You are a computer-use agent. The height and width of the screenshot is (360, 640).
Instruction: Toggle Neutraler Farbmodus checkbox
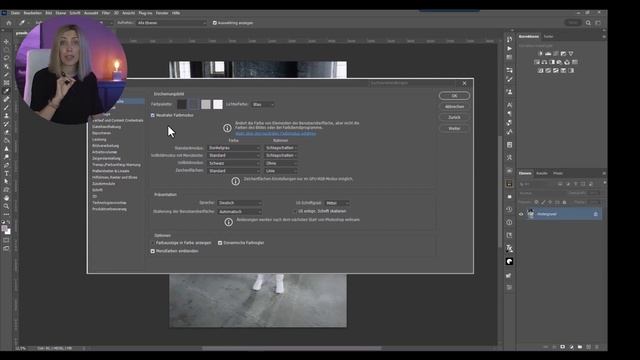coord(153,116)
